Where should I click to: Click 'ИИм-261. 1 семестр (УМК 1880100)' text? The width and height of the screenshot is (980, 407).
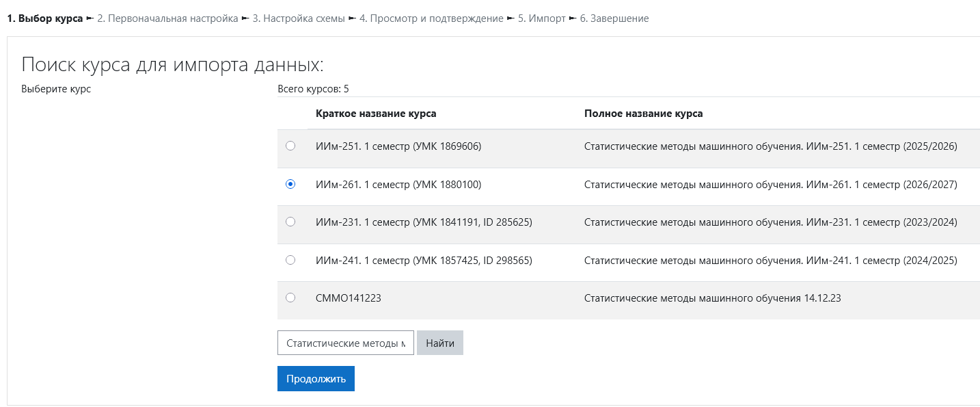[399, 185]
